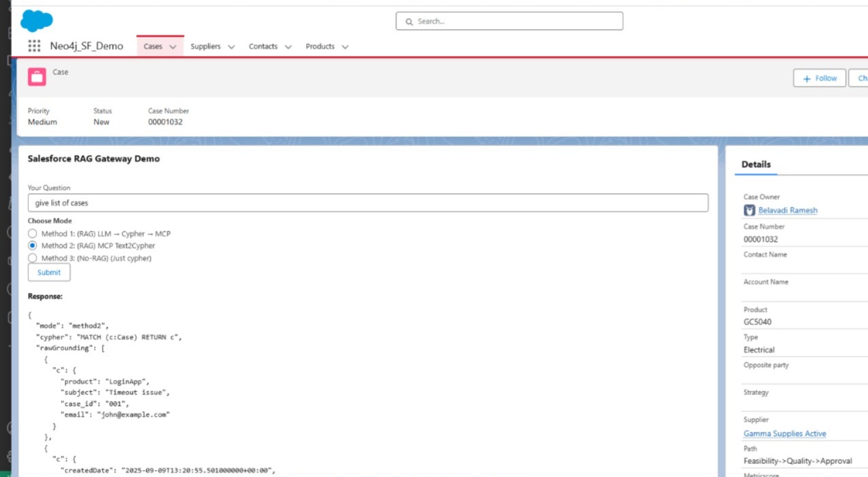
Task: Expand the Contacts tab dropdown chevron
Action: pyautogui.click(x=288, y=47)
